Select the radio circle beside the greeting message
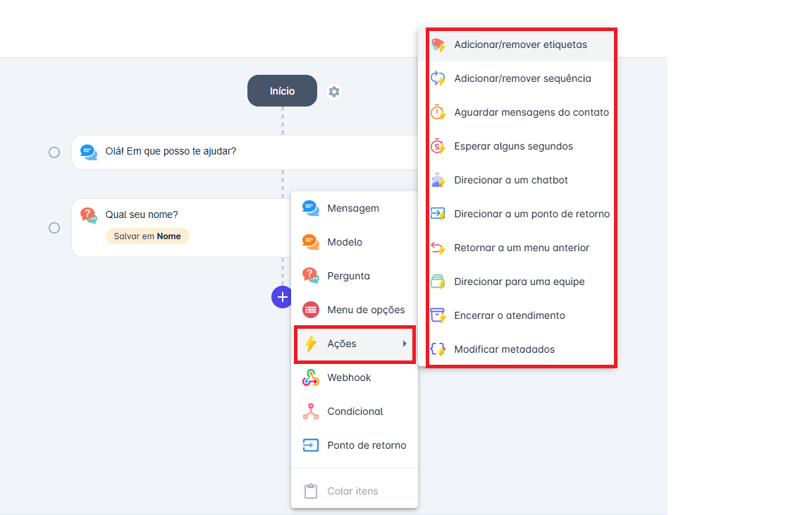The image size is (812, 515). pos(54,152)
